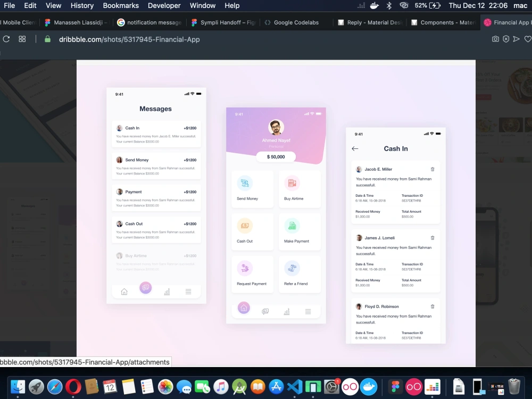Click the screenshot camera icon in browser toolbar
The height and width of the screenshot is (399, 532).
[495, 39]
